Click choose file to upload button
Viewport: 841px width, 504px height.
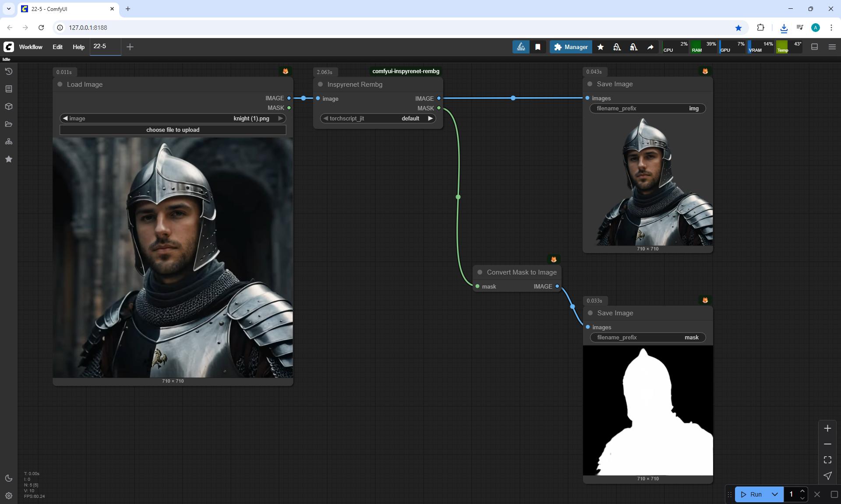pos(173,130)
